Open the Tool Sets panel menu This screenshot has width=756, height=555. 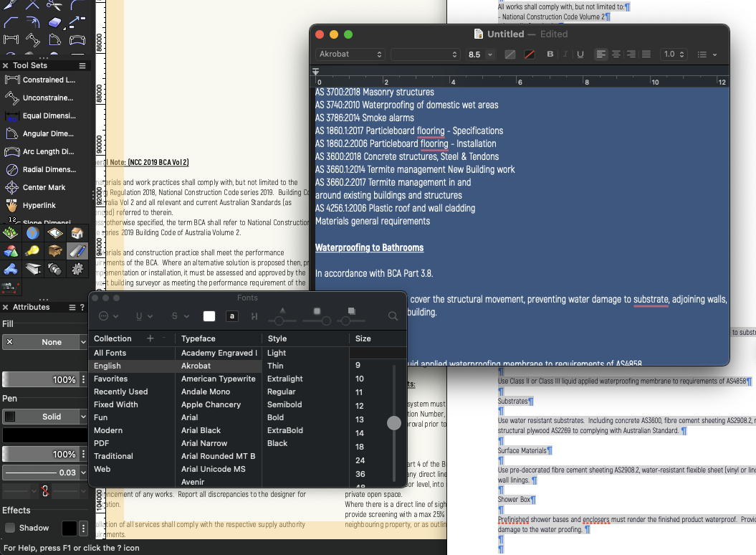click(x=82, y=66)
